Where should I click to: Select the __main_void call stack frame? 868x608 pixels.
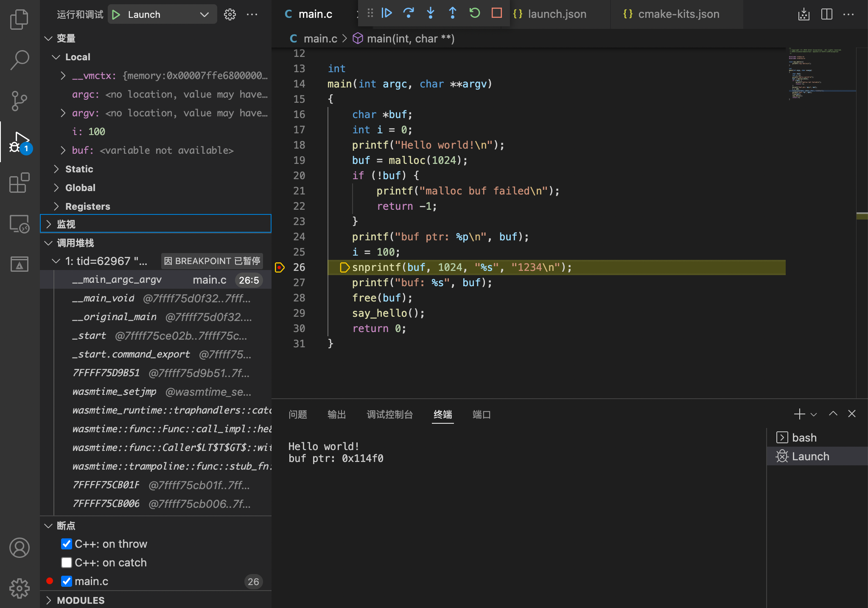(103, 298)
